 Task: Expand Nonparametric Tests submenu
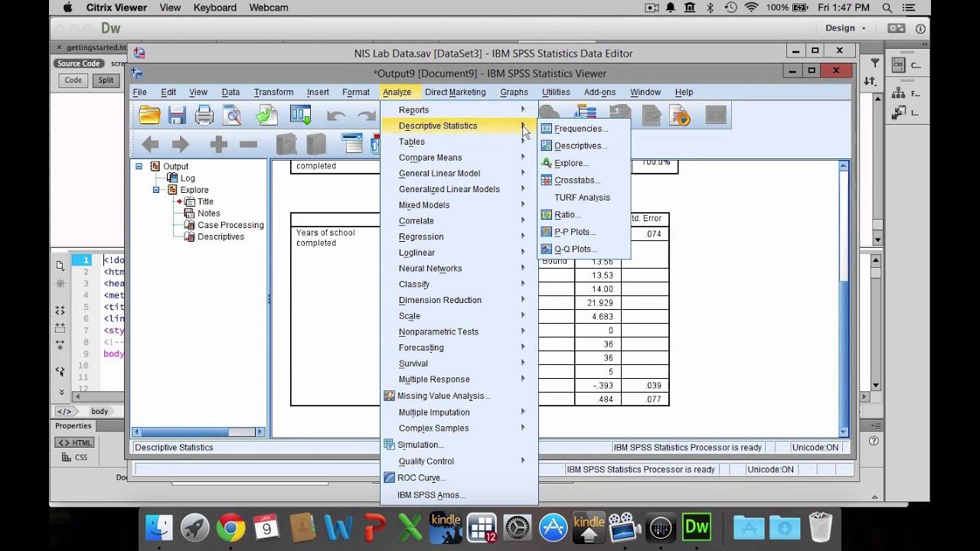(x=459, y=331)
